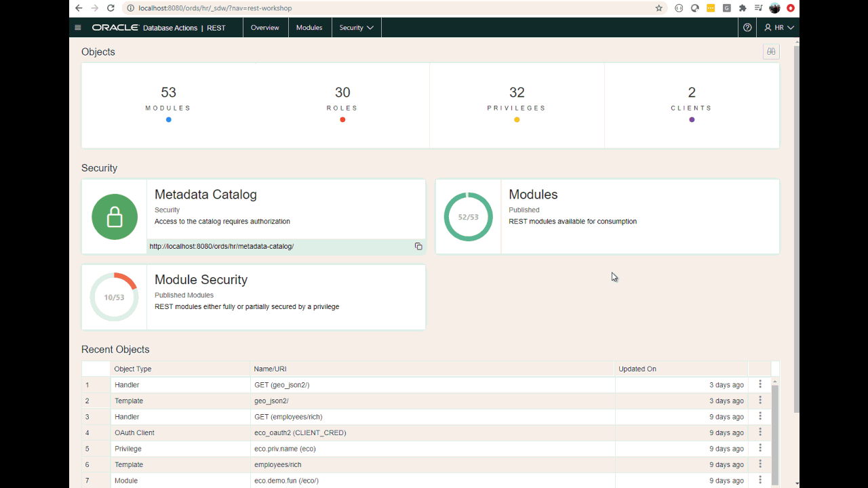Click the help question mark icon
Screen dimensions: 868x488
[747, 28]
